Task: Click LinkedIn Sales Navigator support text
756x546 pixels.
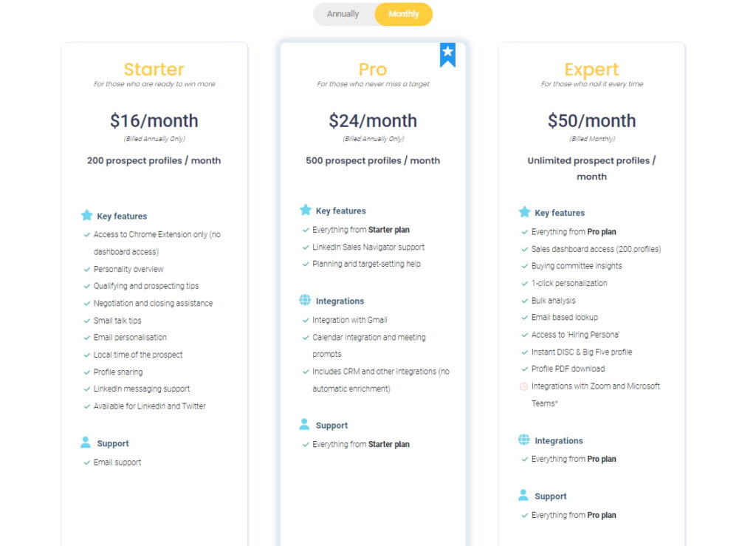Action: coord(368,247)
